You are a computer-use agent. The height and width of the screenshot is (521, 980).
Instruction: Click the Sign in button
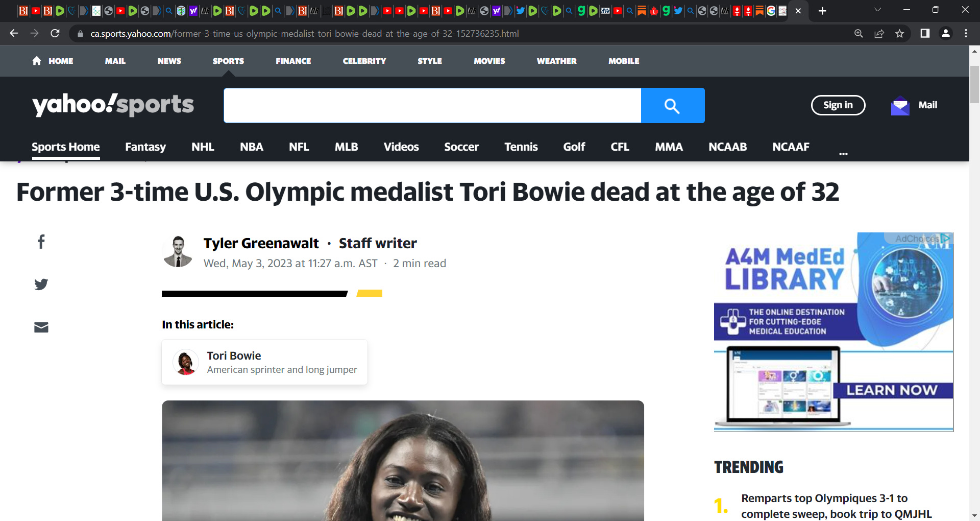(838, 105)
